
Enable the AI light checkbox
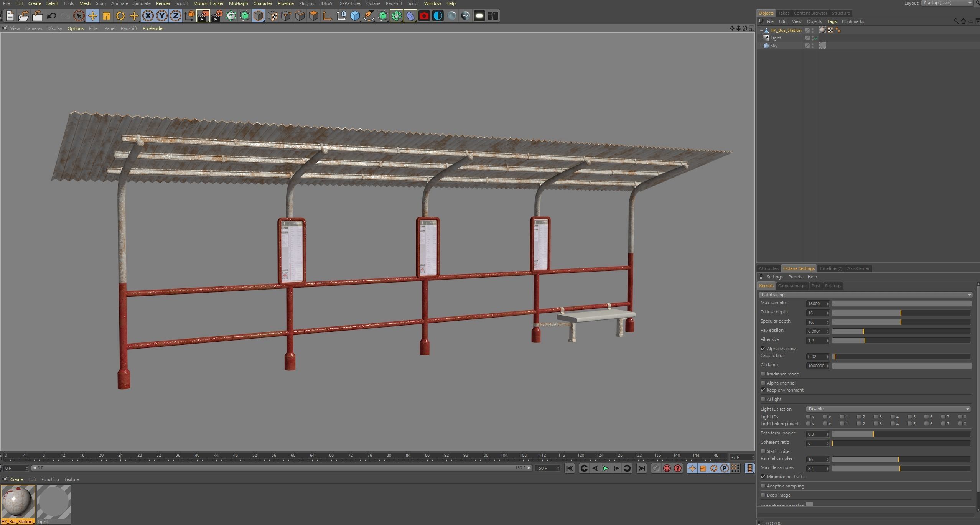763,399
